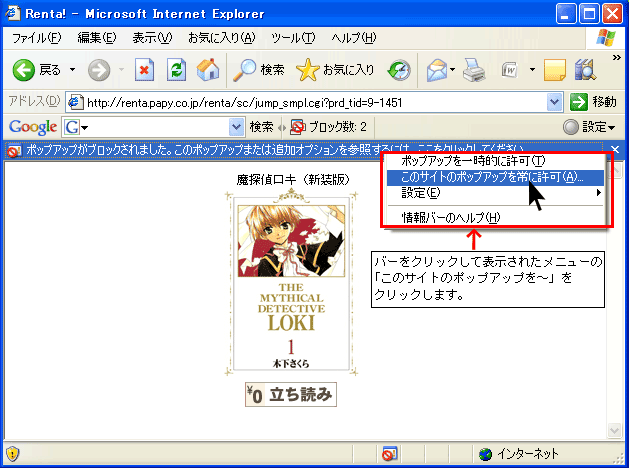Click the 移動 (Go) button

point(594,102)
